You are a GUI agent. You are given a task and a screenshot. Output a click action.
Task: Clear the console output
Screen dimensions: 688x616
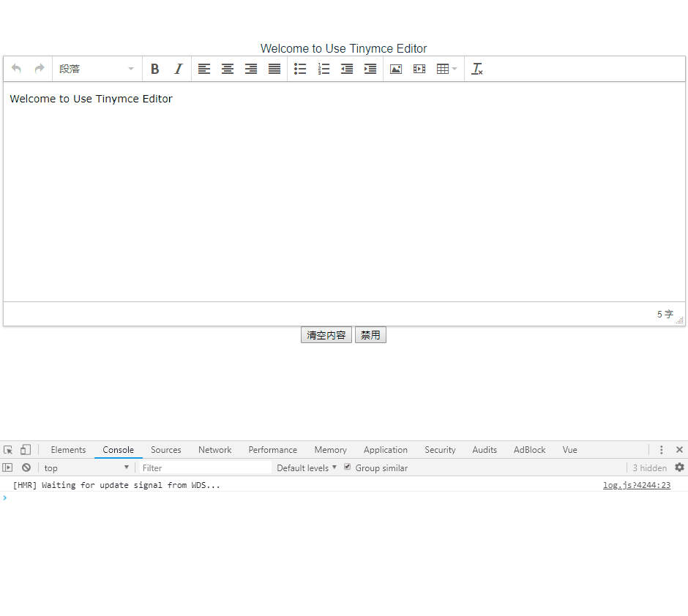(26, 467)
